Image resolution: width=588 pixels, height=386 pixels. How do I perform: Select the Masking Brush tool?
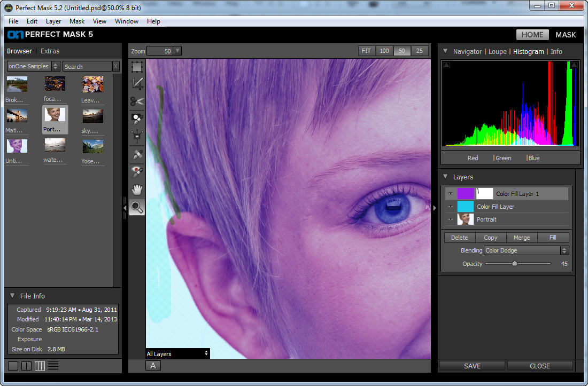pyautogui.click(x=137, y=119)
